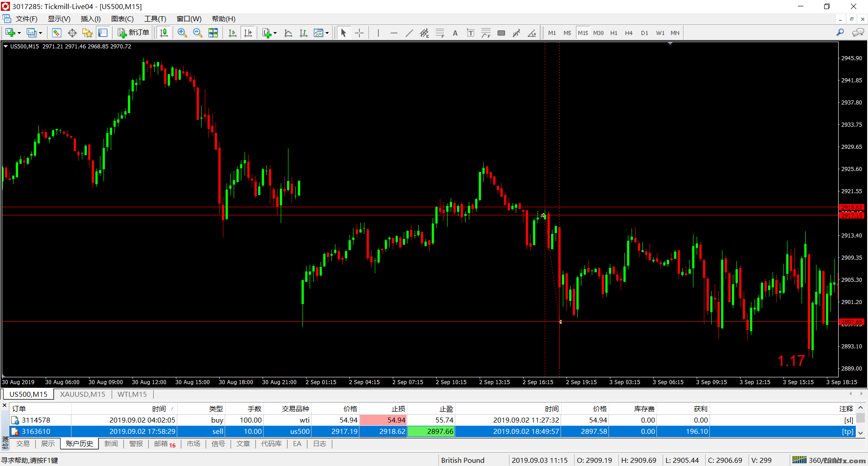
Task: Sort history by 获利 column
Action: 700,409
